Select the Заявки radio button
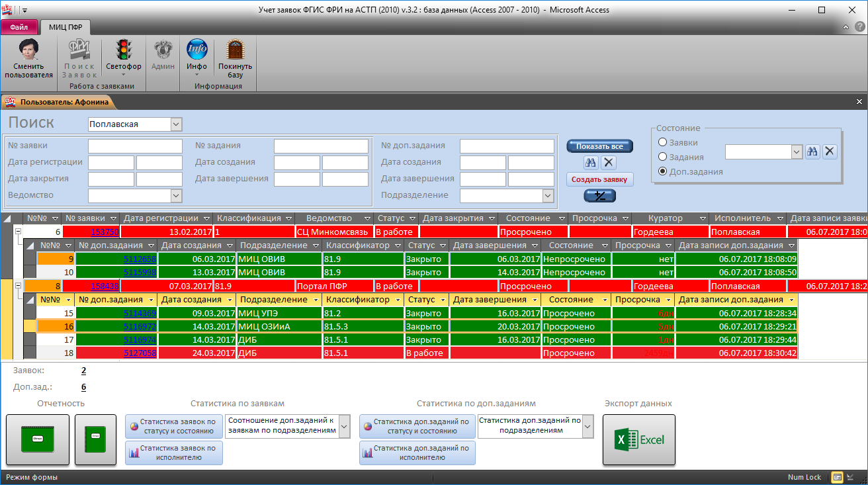 pos(662,142)
